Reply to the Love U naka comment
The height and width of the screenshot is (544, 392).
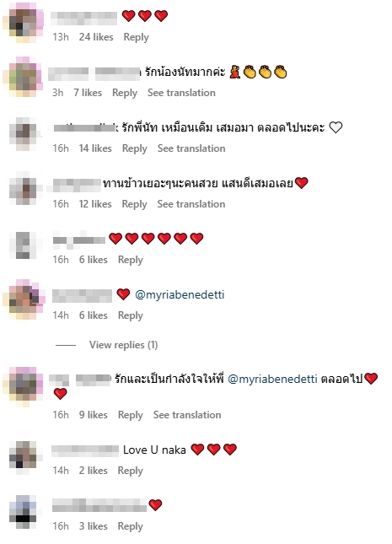[130, 471]
